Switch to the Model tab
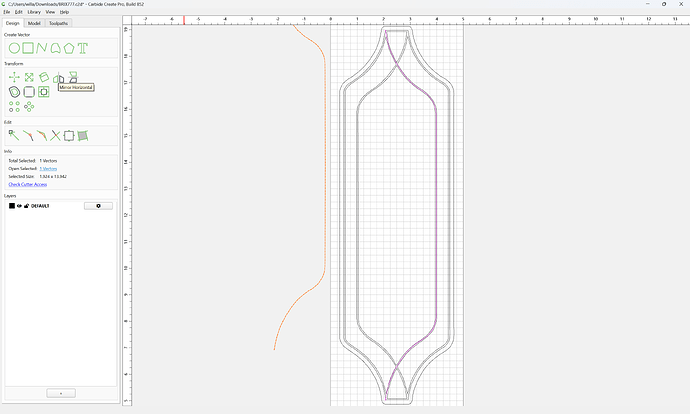Image resolution: width=690 pixels, height=414 pixels. pos(34,23)
